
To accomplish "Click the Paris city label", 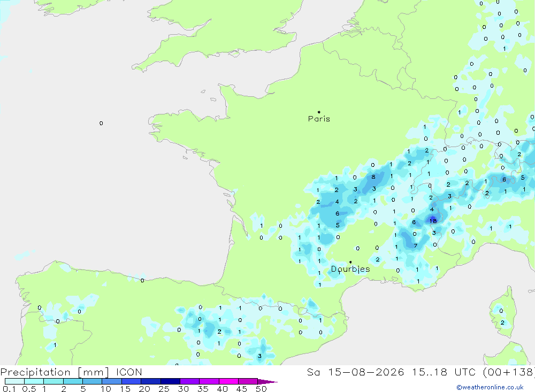I will tap(319, 119).
